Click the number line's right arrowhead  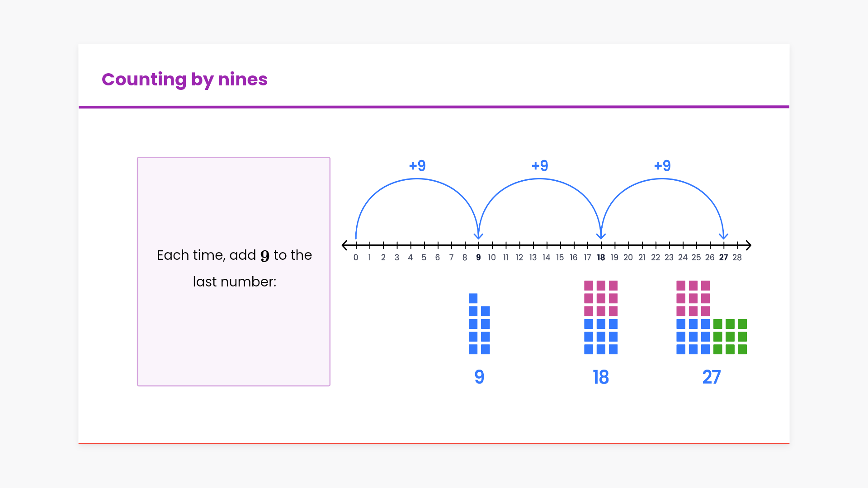[x=748, y=245]
